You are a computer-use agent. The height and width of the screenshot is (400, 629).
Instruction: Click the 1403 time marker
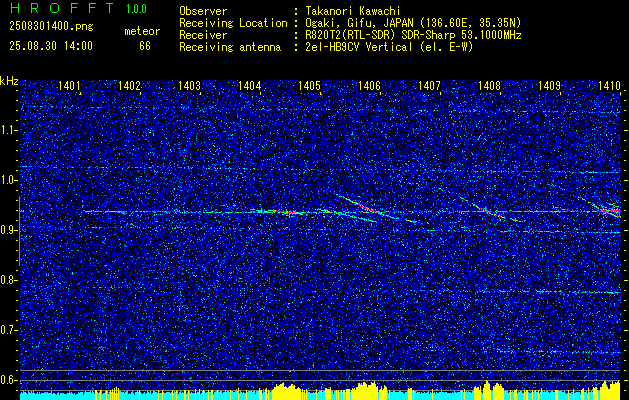[189, 85]
